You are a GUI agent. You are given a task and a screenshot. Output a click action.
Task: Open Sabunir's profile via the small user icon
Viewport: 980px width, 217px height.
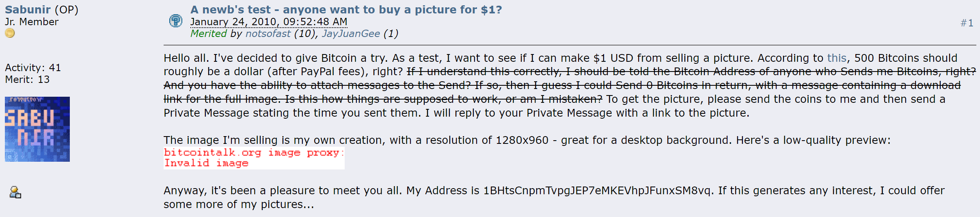coord(15,192)
